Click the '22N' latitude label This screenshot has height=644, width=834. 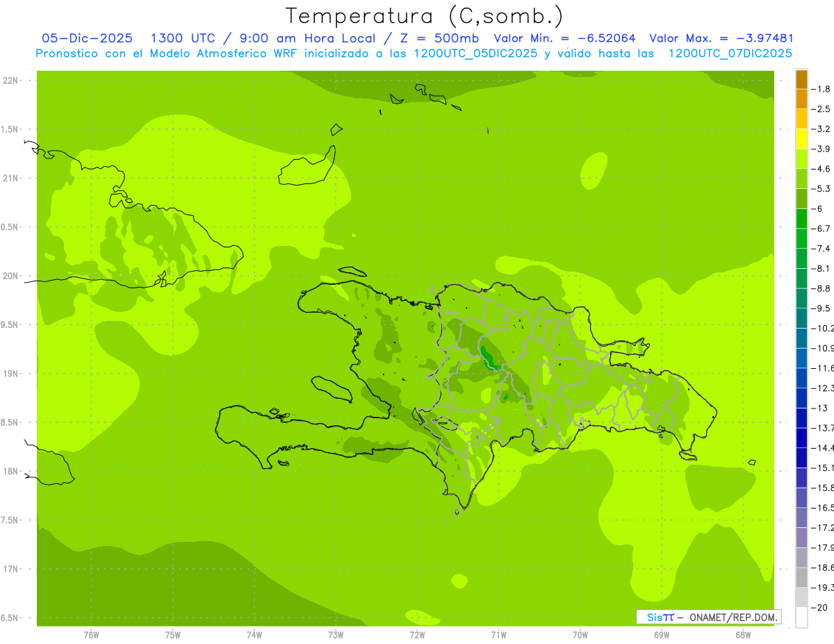(12, 81)
